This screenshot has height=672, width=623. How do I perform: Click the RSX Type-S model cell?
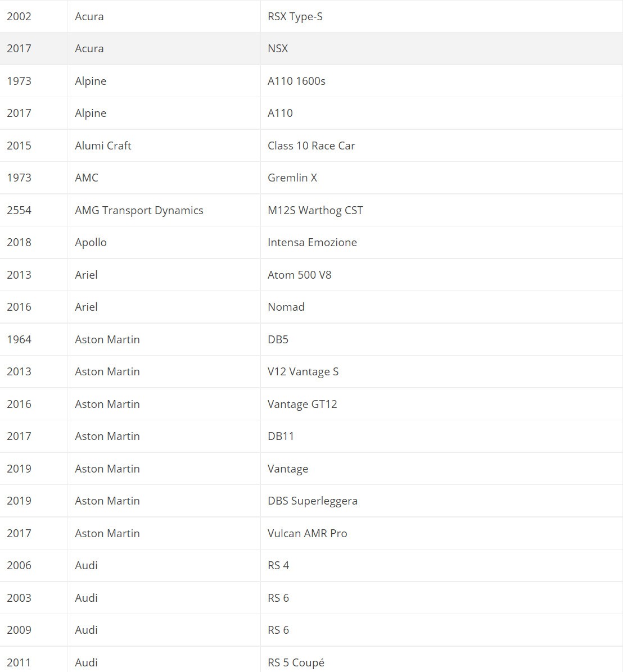click(x=295, y=16)
